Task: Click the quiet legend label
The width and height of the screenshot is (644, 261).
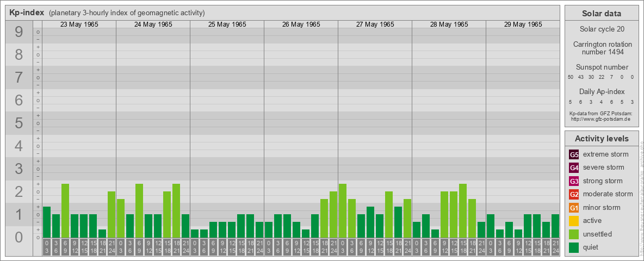Action: tap(591, 247)
